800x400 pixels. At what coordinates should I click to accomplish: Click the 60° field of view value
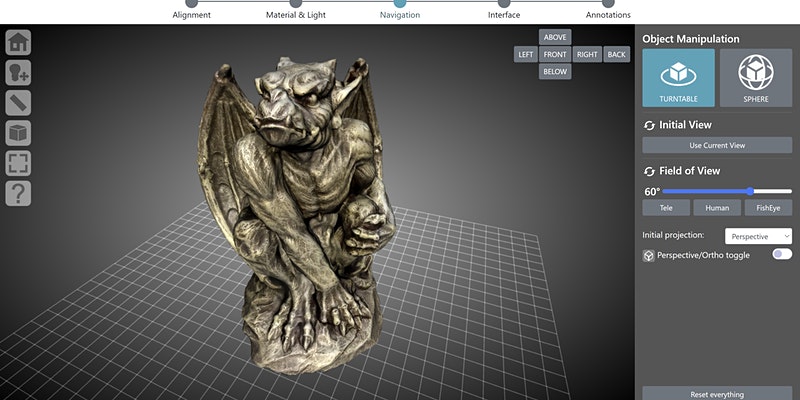point(652,192)
